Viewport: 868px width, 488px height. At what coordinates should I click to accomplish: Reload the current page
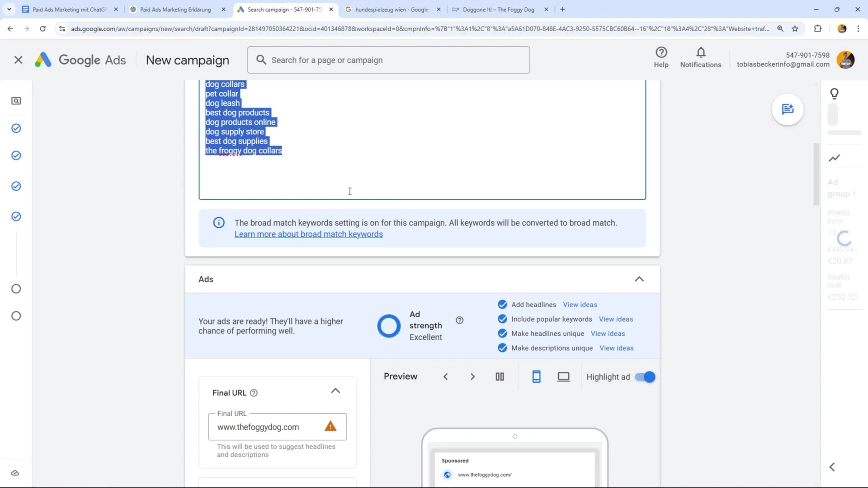(42, 28)
